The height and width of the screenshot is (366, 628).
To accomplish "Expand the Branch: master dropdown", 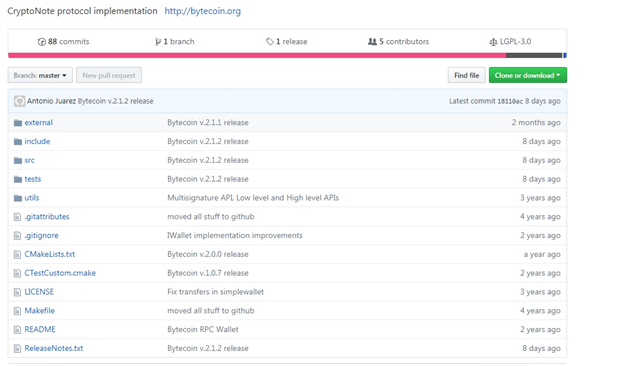I will pos(40,75).
